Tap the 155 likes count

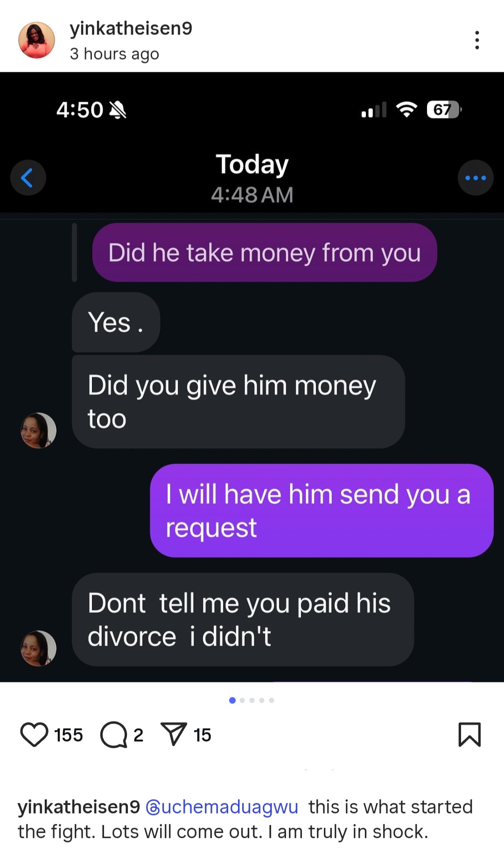click(69, 735)
